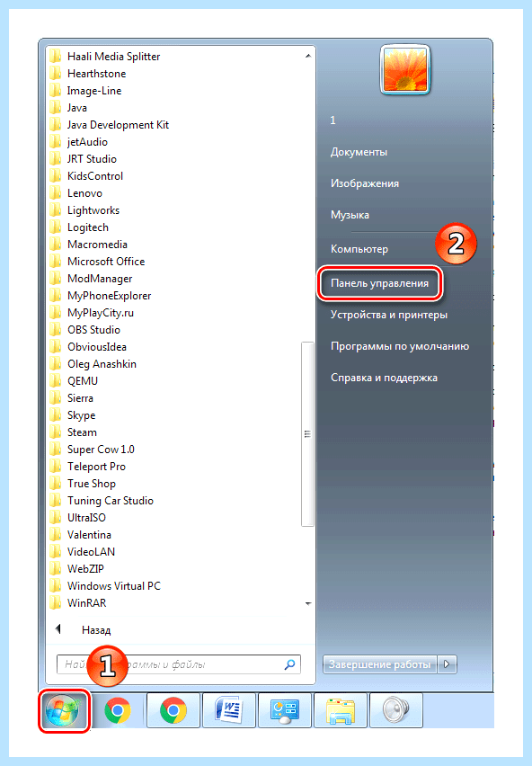
Task: Open the Завершение работы options arrow
Action: pyautogui.click(x=447, y=664)
